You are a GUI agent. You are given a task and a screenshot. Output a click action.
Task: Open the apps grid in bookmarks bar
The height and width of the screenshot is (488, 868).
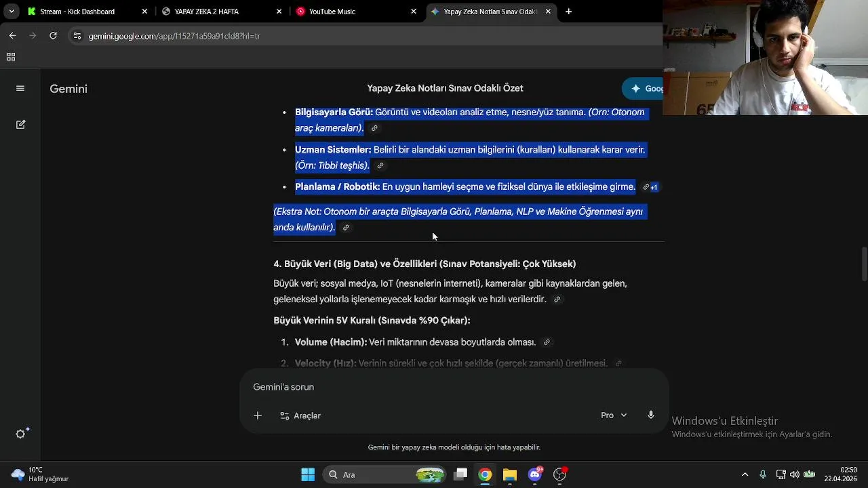click(x=11, y=58)
